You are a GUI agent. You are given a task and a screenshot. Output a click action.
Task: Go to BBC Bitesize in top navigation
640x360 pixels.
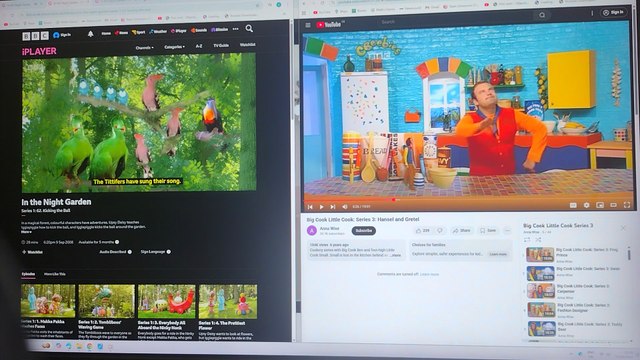219,29
